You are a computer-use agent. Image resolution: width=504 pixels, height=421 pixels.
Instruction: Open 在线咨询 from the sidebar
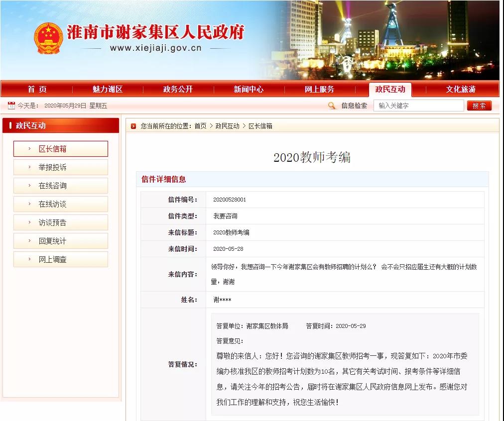click(x=60, y=186)
